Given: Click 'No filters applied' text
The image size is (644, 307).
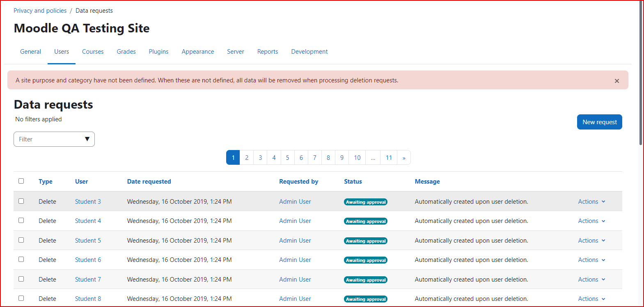Looking at the screenshot, I should pyautogui.click(x=39, y=119).
